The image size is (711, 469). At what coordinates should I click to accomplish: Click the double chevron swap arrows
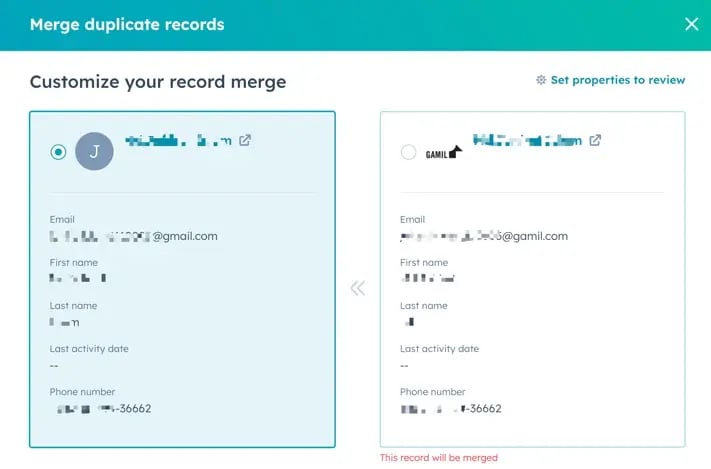coord(358,288)
